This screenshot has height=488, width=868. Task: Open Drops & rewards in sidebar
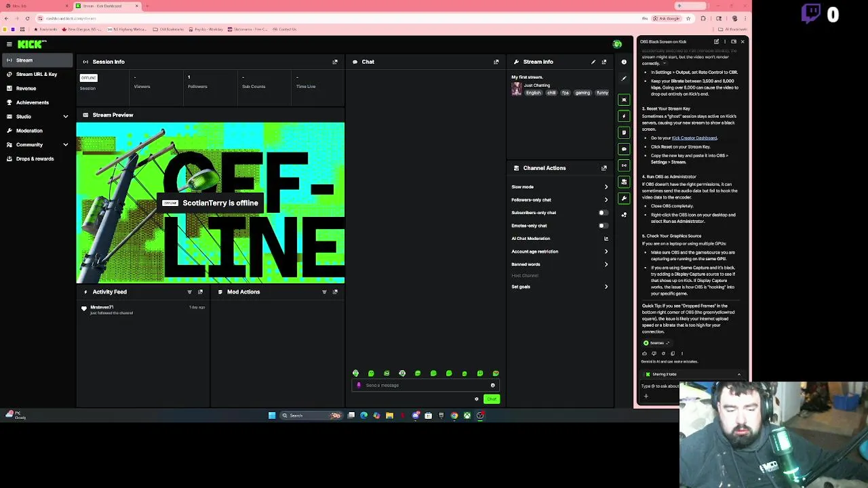tap(37, 159)
